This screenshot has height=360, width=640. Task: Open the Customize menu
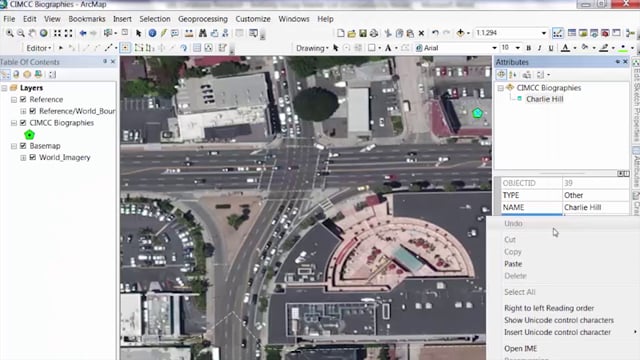point(253,19)
